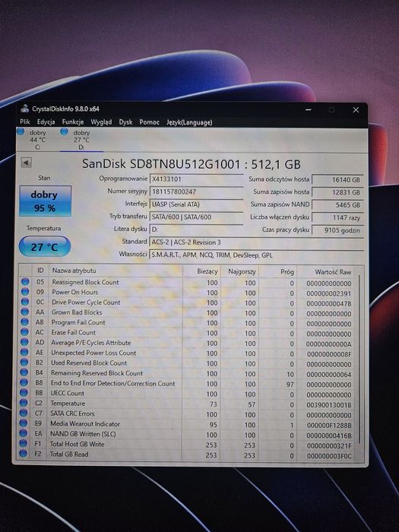Select the Media Wearout Indicator attribute name
399x532 pixels.
point(85,424)
